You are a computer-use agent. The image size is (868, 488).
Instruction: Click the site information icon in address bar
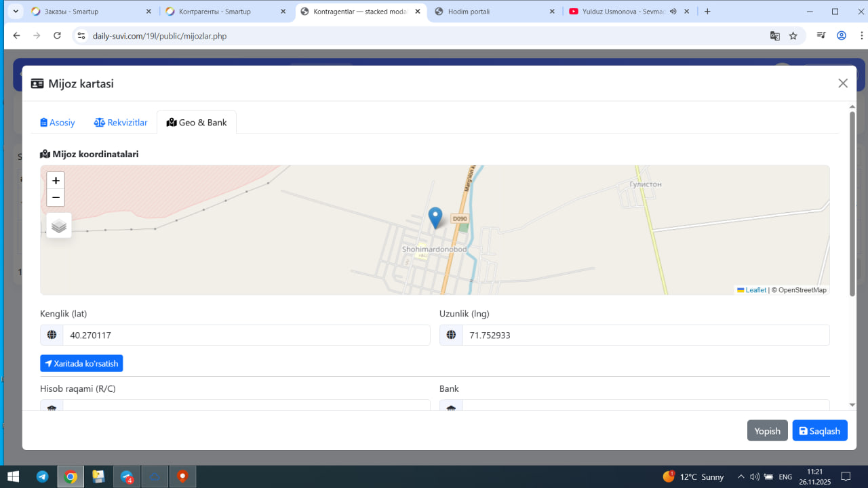pyautogui.click(x=81, y=36)
